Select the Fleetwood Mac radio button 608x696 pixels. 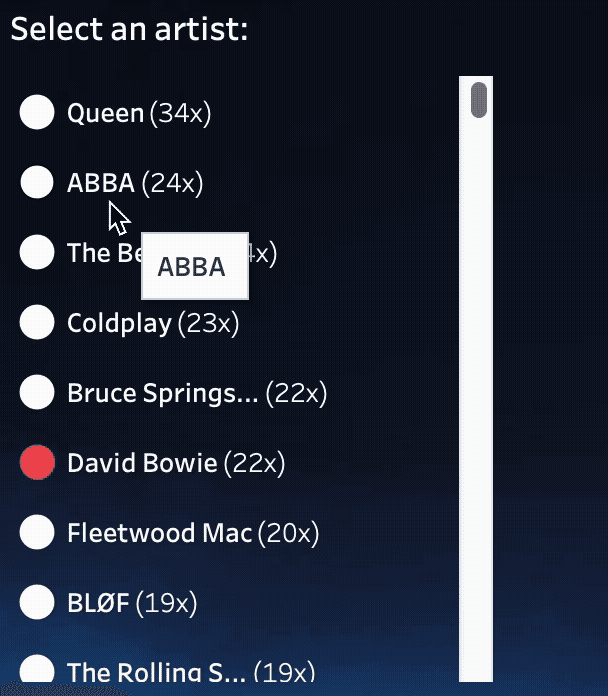37,533
